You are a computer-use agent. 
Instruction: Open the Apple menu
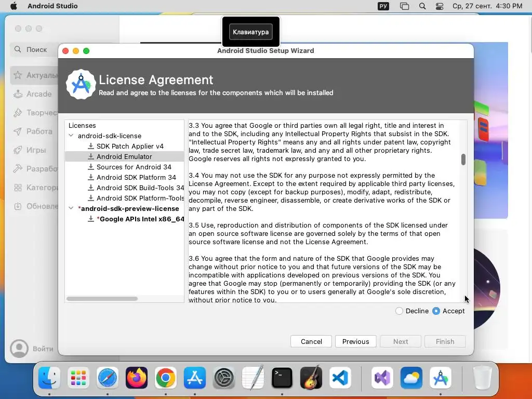(14, 6)
